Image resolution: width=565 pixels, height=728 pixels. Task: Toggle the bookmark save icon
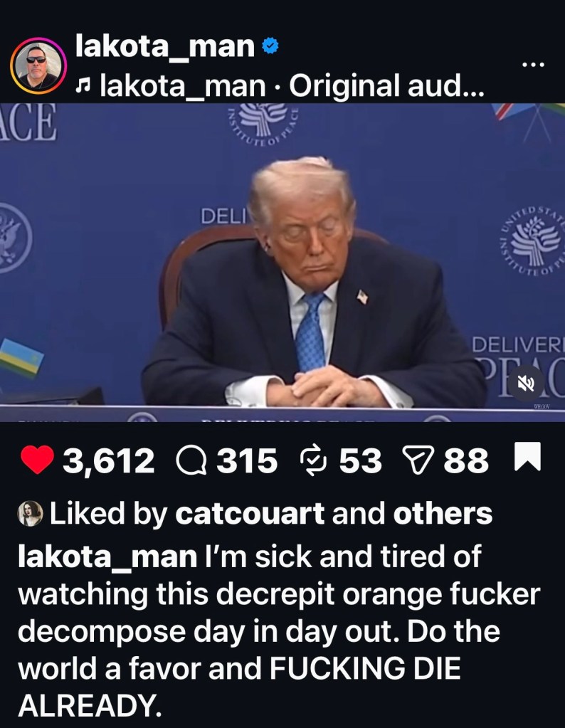[528, 457]
